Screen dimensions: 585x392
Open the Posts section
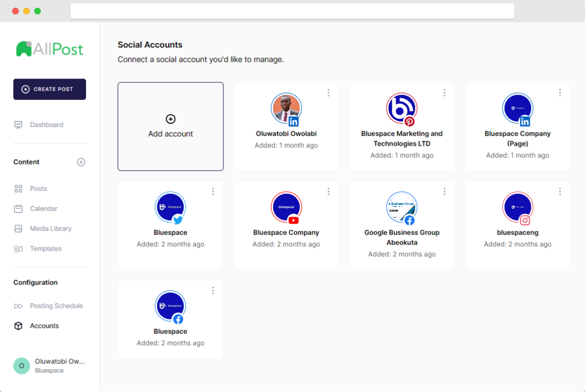[x=38, y=189]
